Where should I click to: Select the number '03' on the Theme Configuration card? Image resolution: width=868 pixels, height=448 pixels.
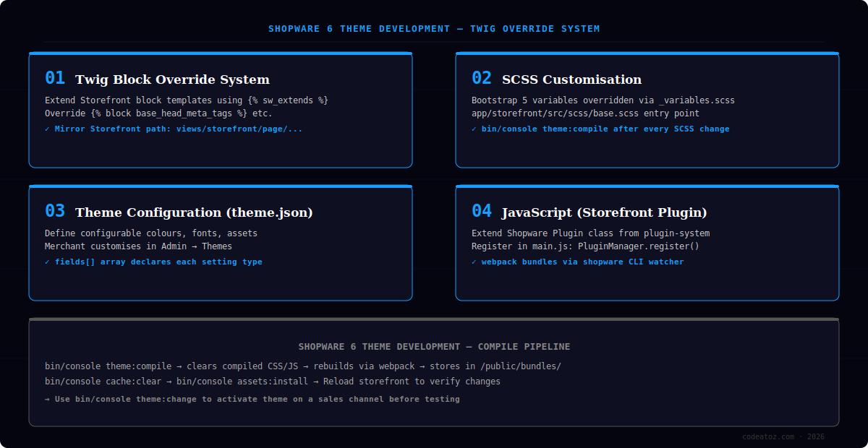coord(55,211)
